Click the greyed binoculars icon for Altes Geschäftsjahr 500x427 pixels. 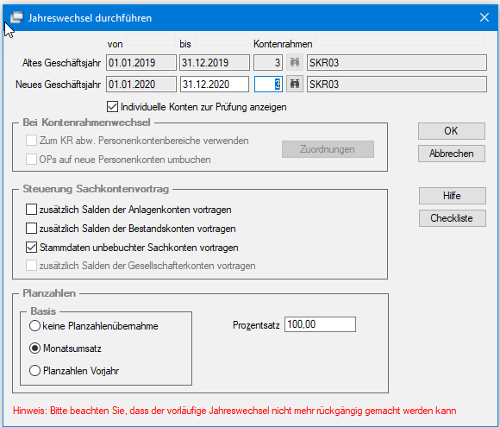[295, 62]
